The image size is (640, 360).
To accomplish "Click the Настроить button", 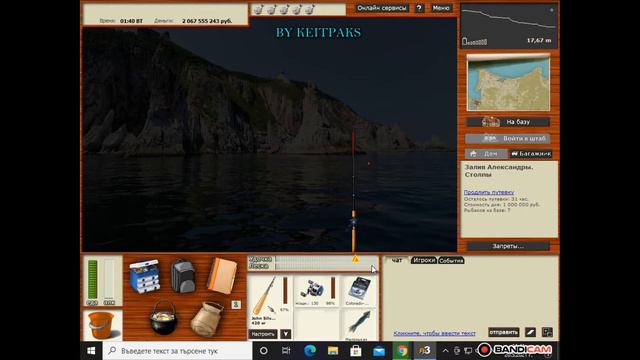I will (x=263, y=334).
